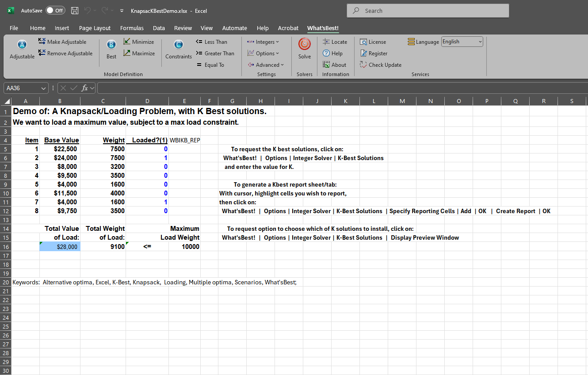Image resolution: width=588 pixels, height=375 pixels.
Task: Click Make Adjustable in ribbon
Action: (62, 42)
